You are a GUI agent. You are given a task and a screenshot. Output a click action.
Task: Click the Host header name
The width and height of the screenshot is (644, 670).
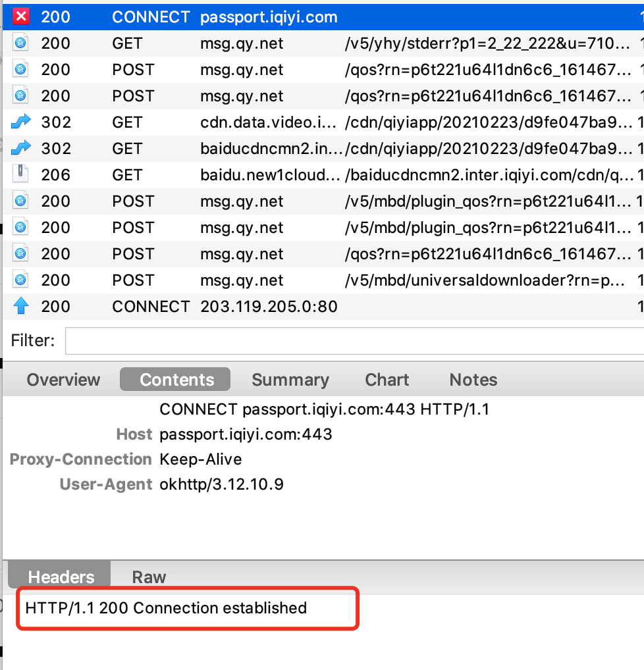click(134, 434)
